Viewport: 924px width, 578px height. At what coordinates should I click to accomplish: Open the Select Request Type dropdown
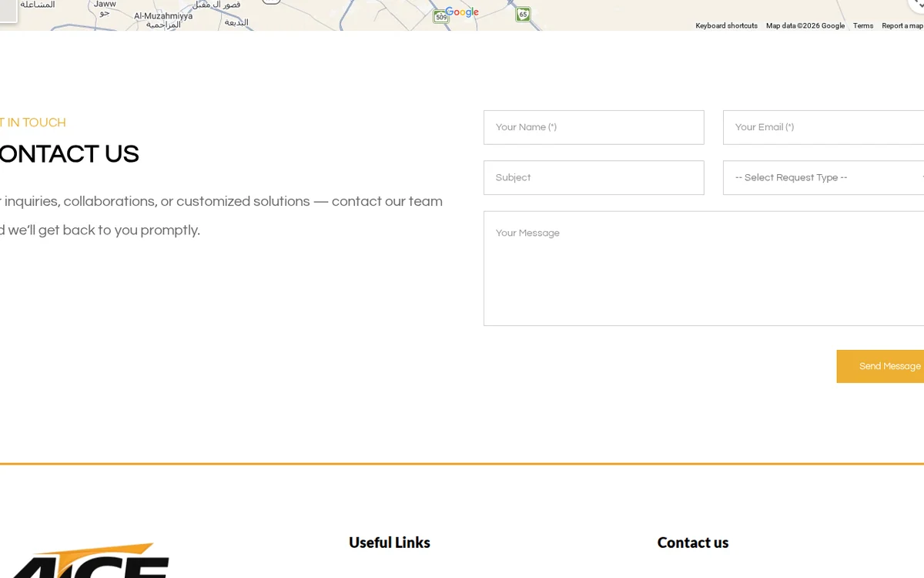tap(823, 177)
